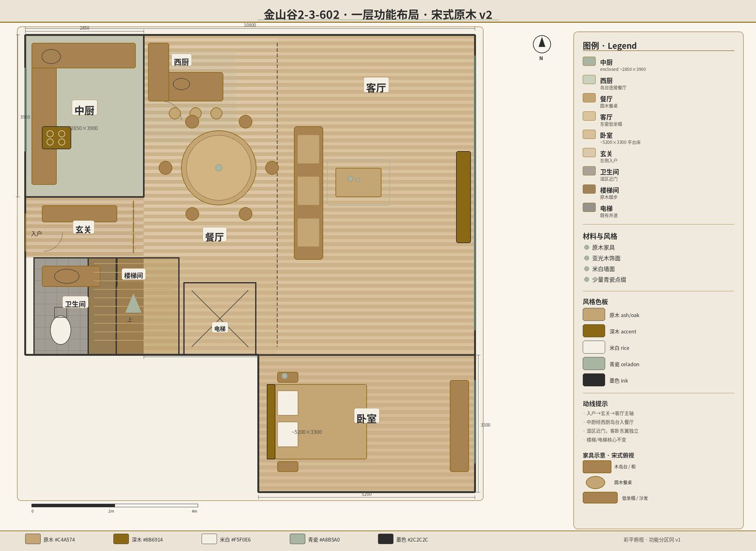Select the staircase up arrow triangle
756x551 pixels.
tap(133, 303)
